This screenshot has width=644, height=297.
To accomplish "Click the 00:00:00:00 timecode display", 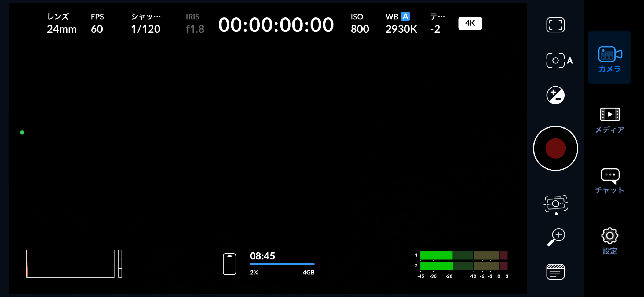I will pos(276,25).
